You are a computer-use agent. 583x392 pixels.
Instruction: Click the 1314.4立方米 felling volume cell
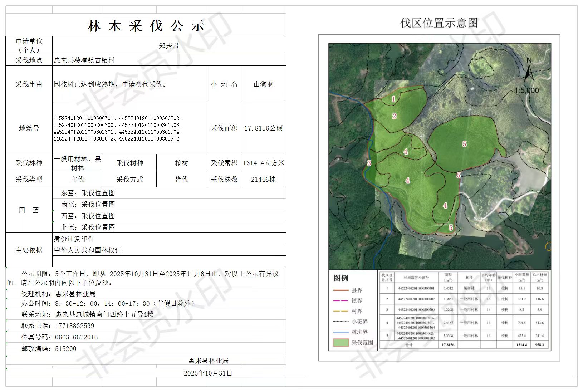tap(264, 163)
